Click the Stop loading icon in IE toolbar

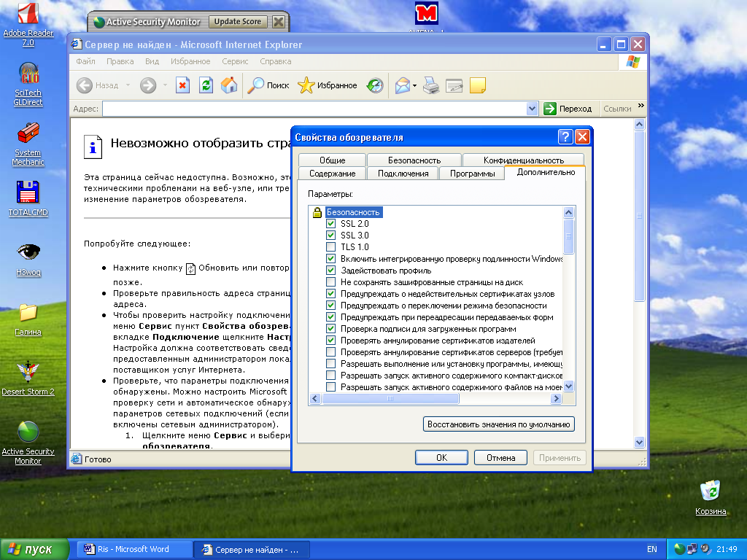[x=182, y=86]
